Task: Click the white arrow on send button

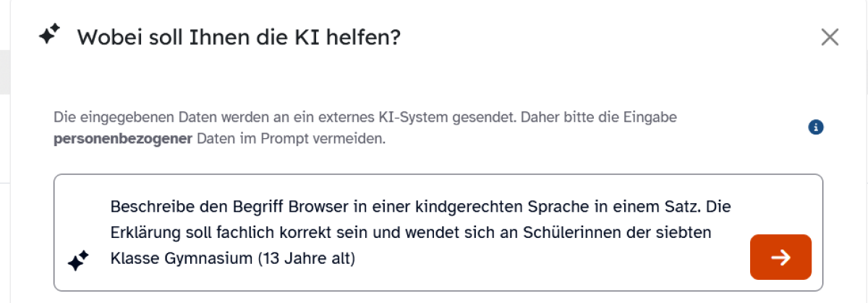Action: (x=780, y=257)
